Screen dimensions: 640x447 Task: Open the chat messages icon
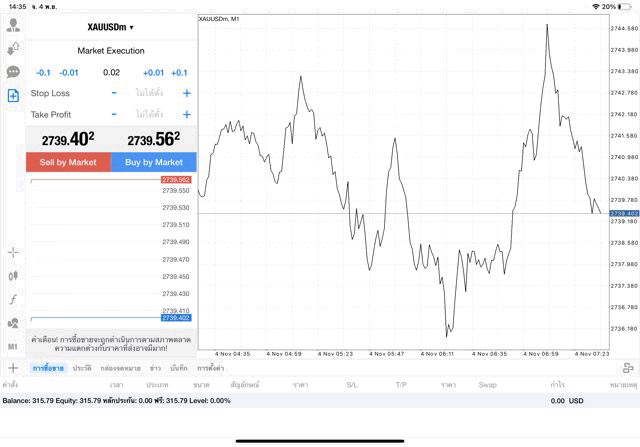pos(13,72)
